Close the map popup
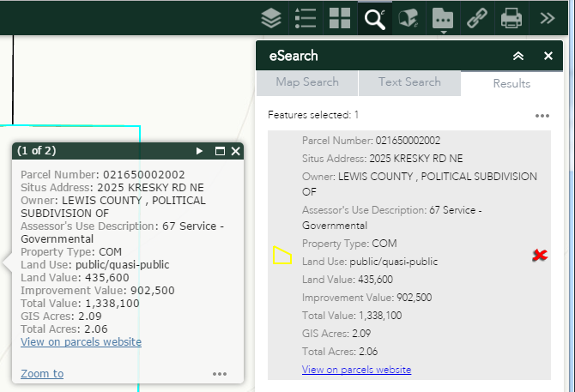This screenshot has width=575, height=392. (236, 151)
